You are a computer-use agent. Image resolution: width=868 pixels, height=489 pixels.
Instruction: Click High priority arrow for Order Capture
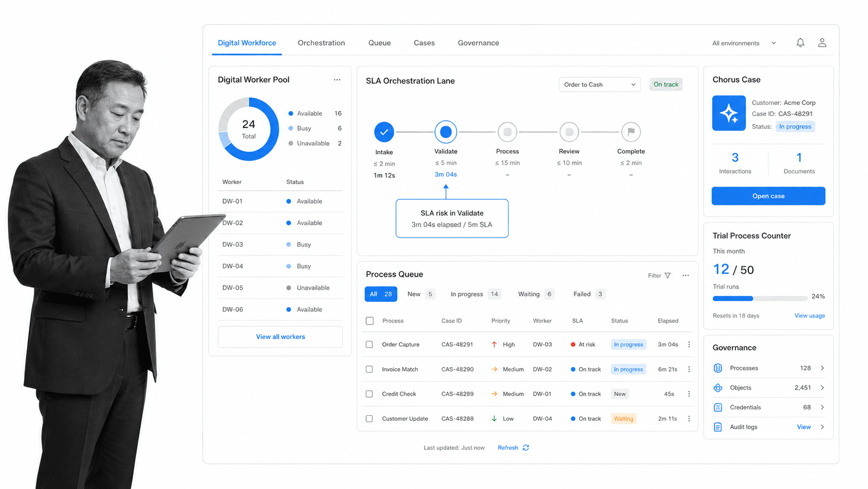click(x=494, y=345)
